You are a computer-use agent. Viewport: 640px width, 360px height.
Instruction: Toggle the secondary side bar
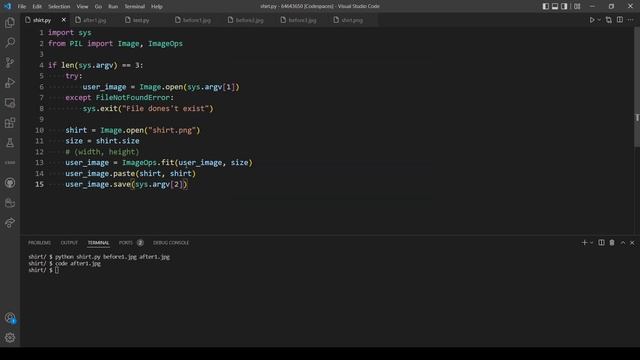(564, 6)
